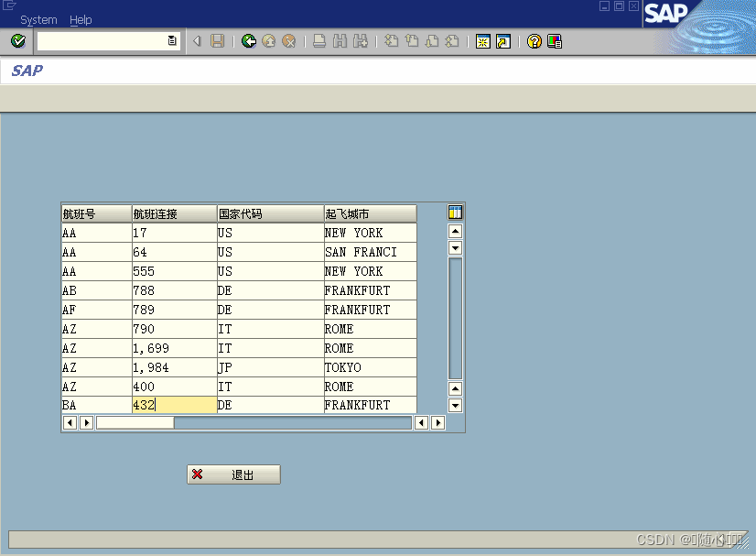This screenshot has width=756, height=556.
Task: Open the System menu
Action: [38, 19]
